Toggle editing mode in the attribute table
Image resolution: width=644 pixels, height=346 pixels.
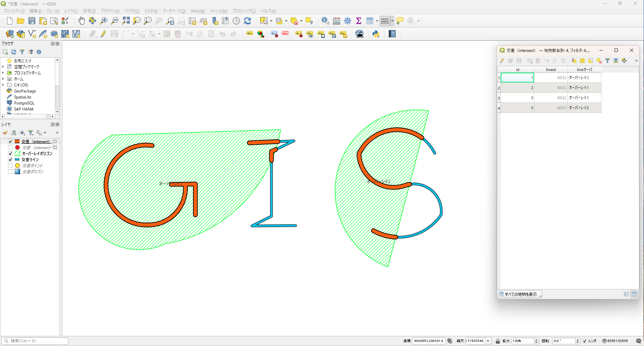tap(502, 61)
